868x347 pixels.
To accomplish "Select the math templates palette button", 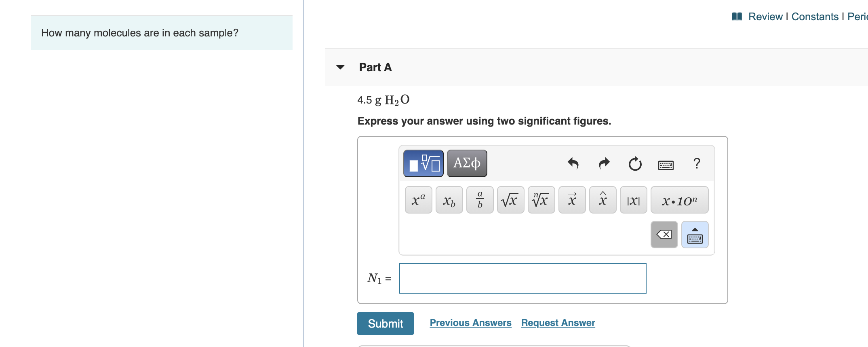I will point(423,163).
